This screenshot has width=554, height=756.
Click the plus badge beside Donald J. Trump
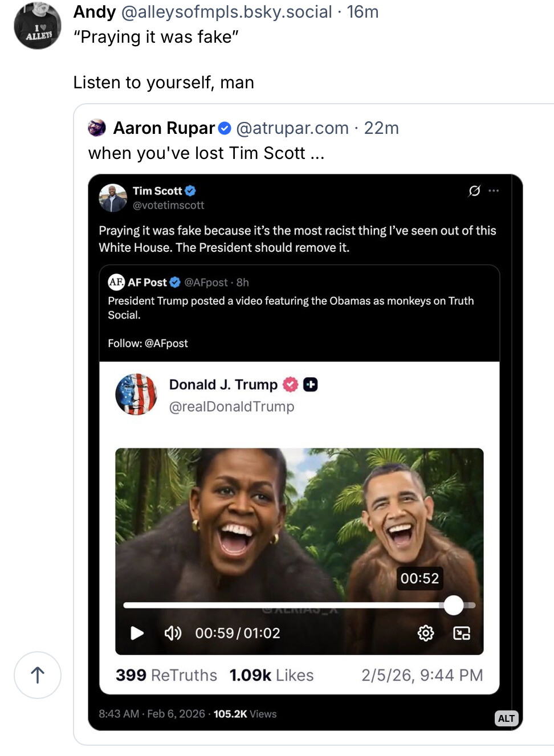point(311,385)
